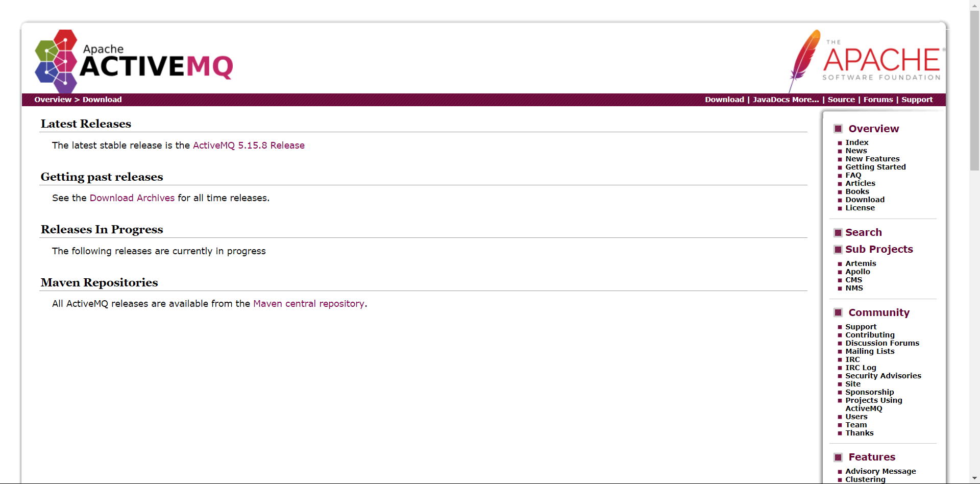Open Mailing Lists in the sidebar
Image resolution: width=980 pixels, height=484 pixels.
tap(870, 351)
